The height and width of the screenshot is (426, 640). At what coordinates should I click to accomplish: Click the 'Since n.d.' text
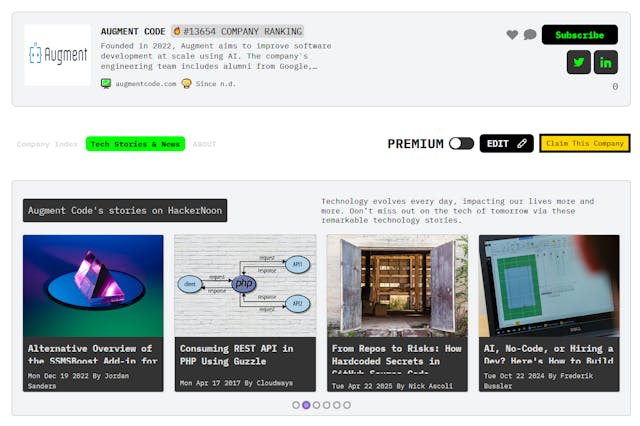[216, 84]
